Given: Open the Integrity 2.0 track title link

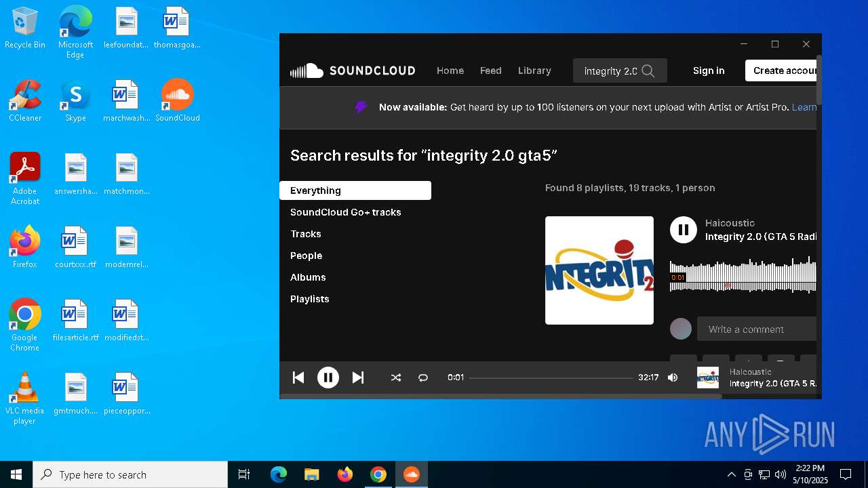Looking at the screenshot, I should click(x=761, y=237).
